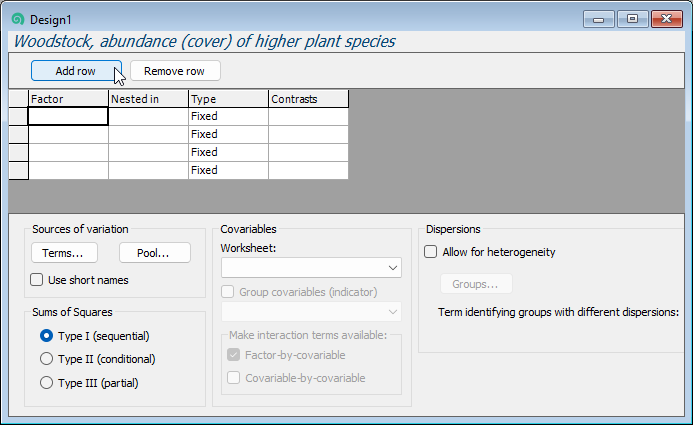Click the Design1 window app icon
The width and height of the screenshot is (693, 425).
pos(17,19)
